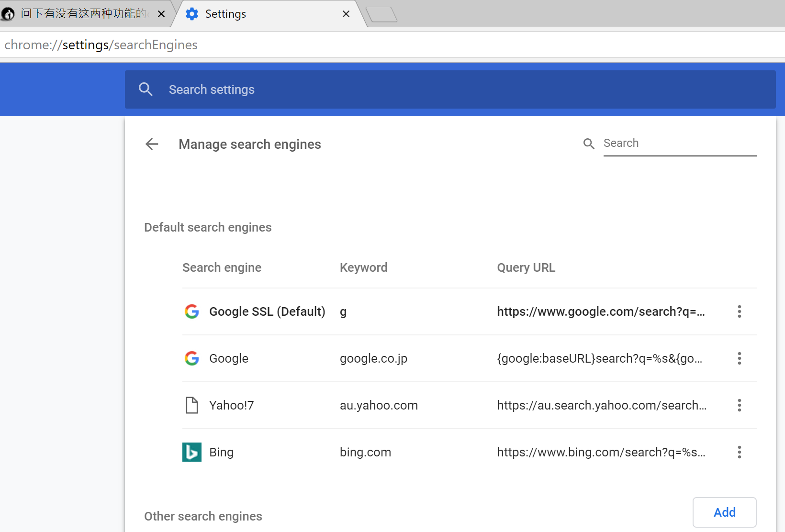Click the address bar URL chrome://settings/searchEngines
The image size is (785, 532).
[x=101, y=45]
